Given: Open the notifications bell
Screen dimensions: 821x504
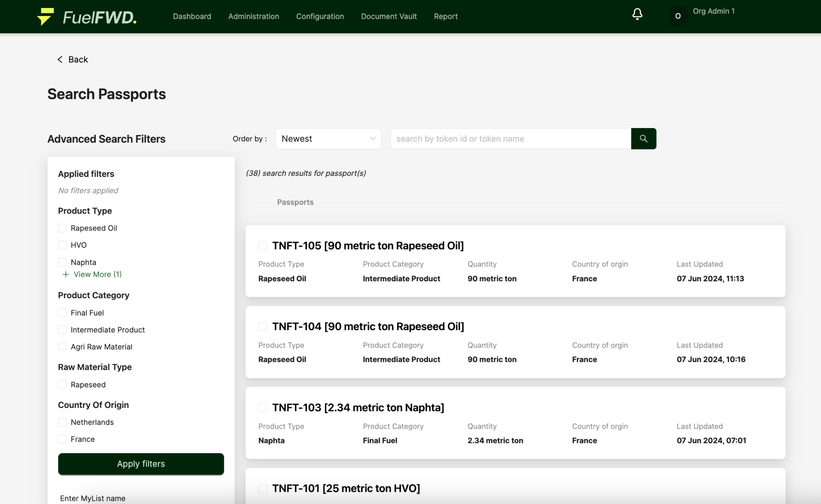Looking at the screenshot, I should [x=637, y=14].
